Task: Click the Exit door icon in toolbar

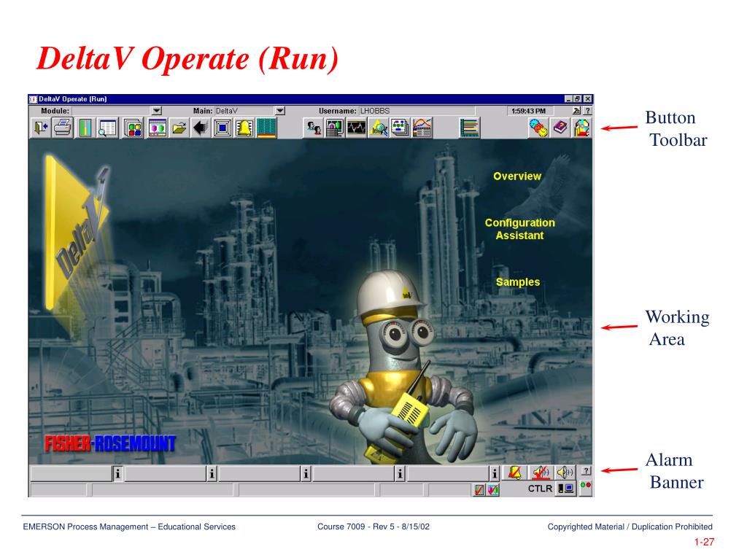Action: click(x=41, y=128)
